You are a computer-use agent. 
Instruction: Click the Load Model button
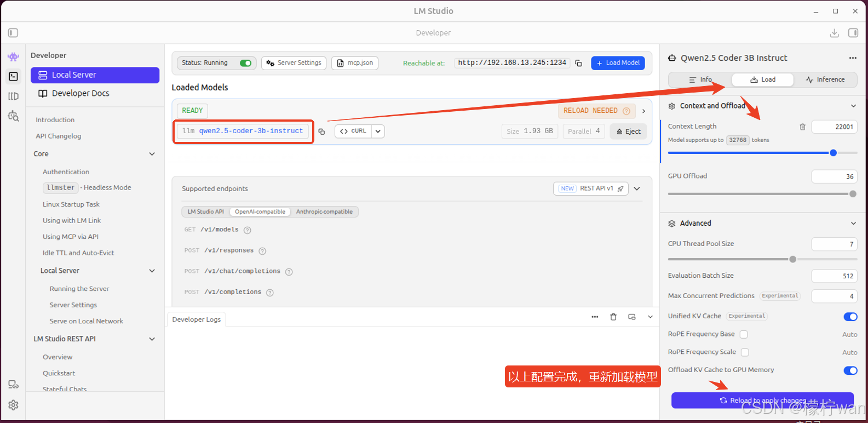pos(618,63)
